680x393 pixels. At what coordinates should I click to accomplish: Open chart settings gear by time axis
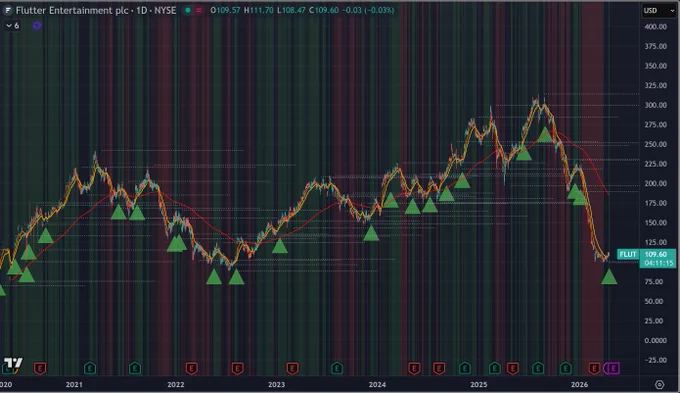(x=660, y=384)
